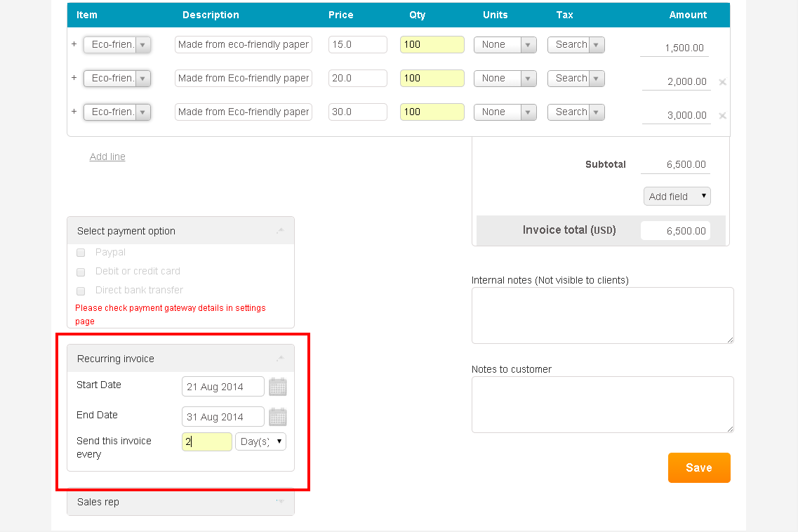Open Tax search dropdown on the 15.0 line
The height and width of the screenshot is (532, 798).
coord(576,45)
